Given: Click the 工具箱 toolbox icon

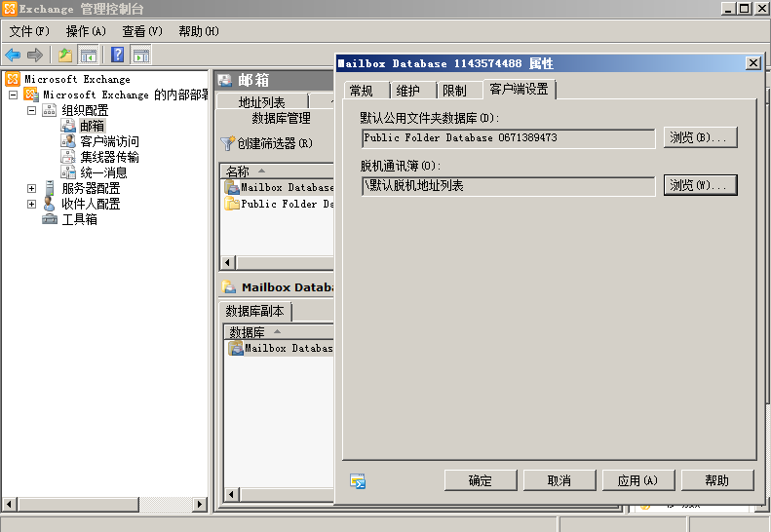Looking at the screenshot, I should [49, 219].
